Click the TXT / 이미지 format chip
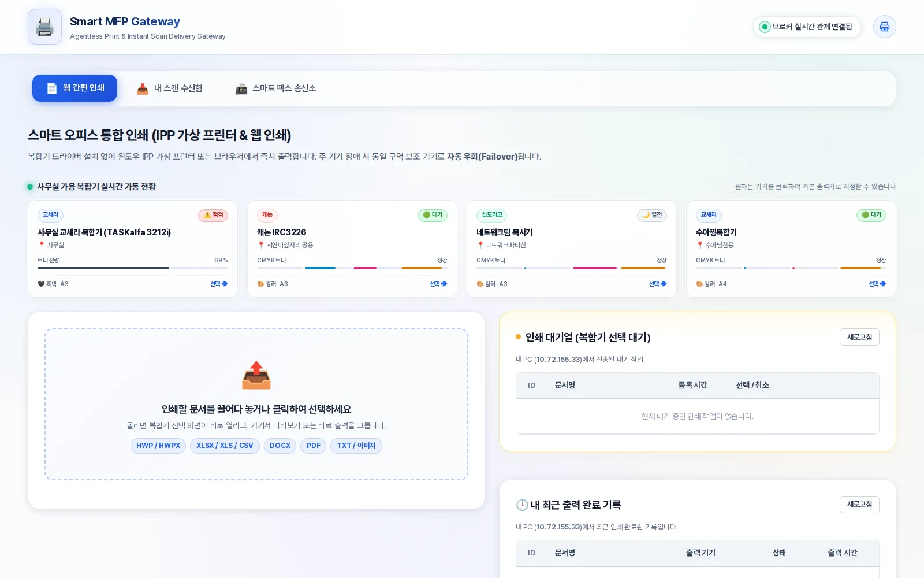Screen dimensions: 924x578 356,446
